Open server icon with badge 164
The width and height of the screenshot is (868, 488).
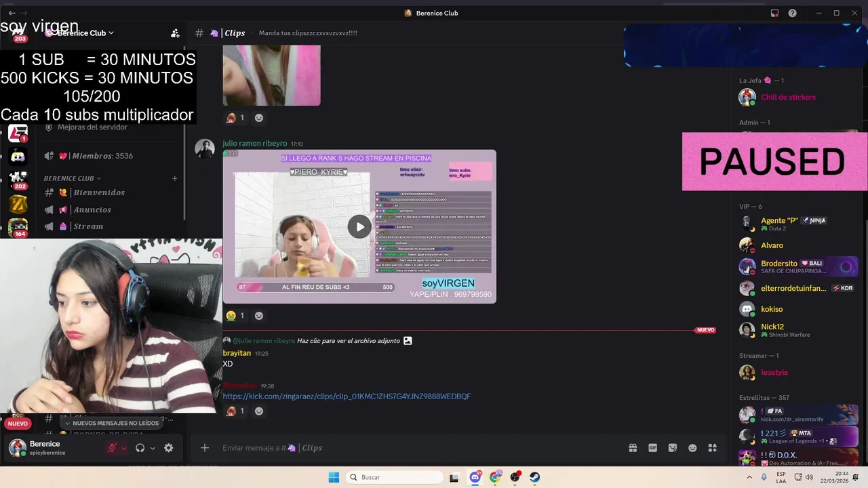coord(18,228)
